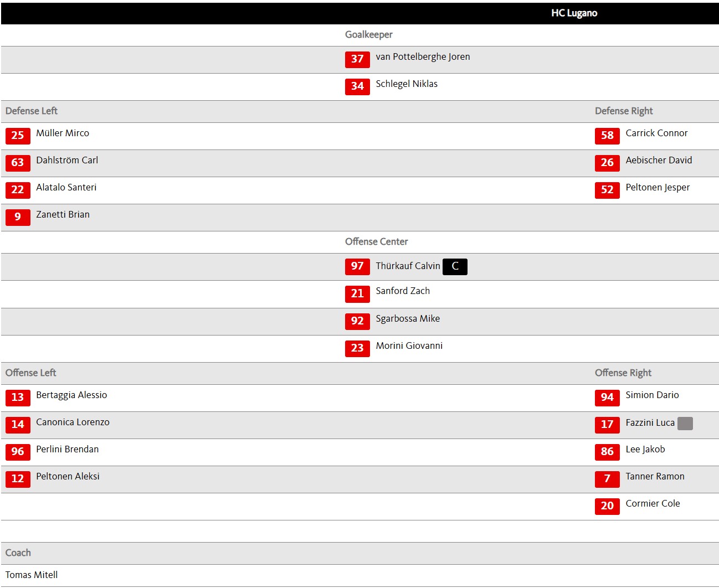Click Perlini Brendan name

(x=68, y=450)
